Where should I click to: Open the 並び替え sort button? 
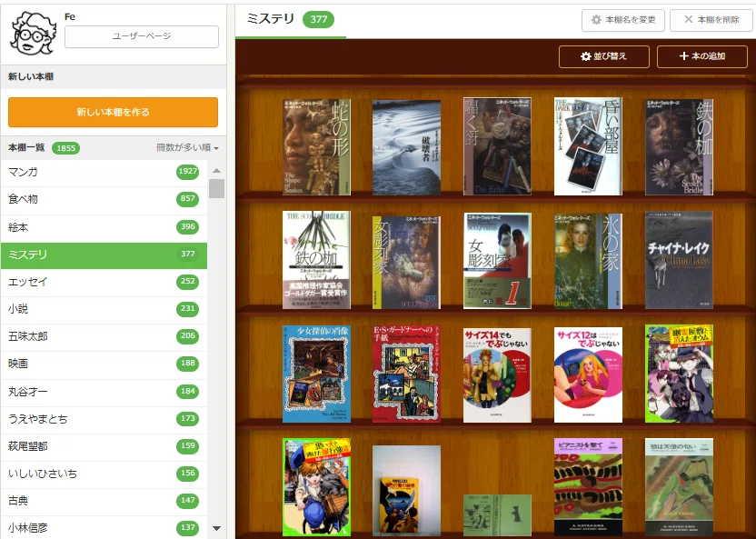pos(603,56)
